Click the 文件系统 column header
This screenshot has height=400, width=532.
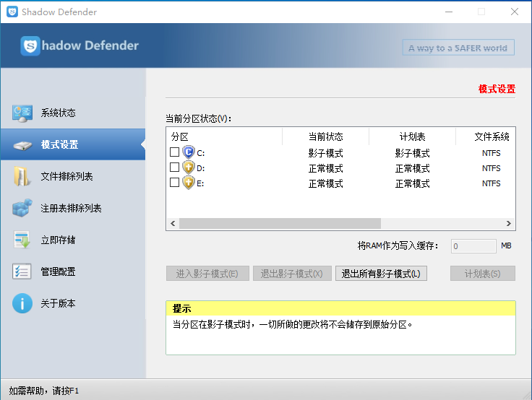486,136
